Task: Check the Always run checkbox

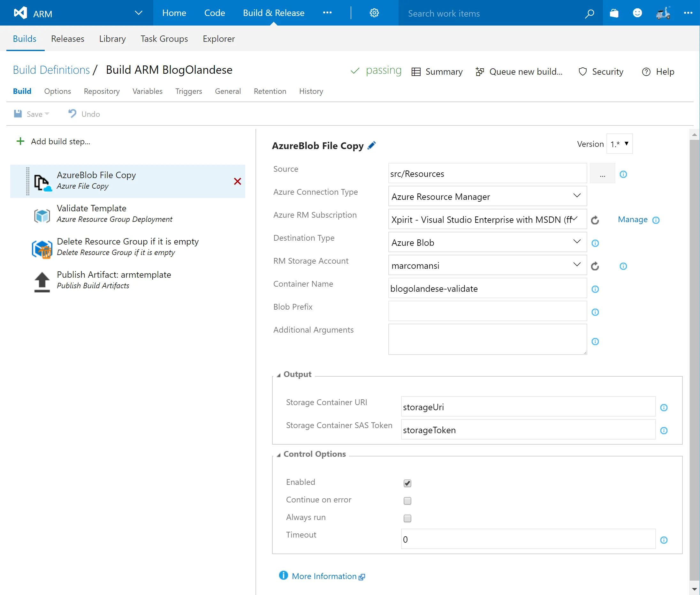Action: (407, 518)
